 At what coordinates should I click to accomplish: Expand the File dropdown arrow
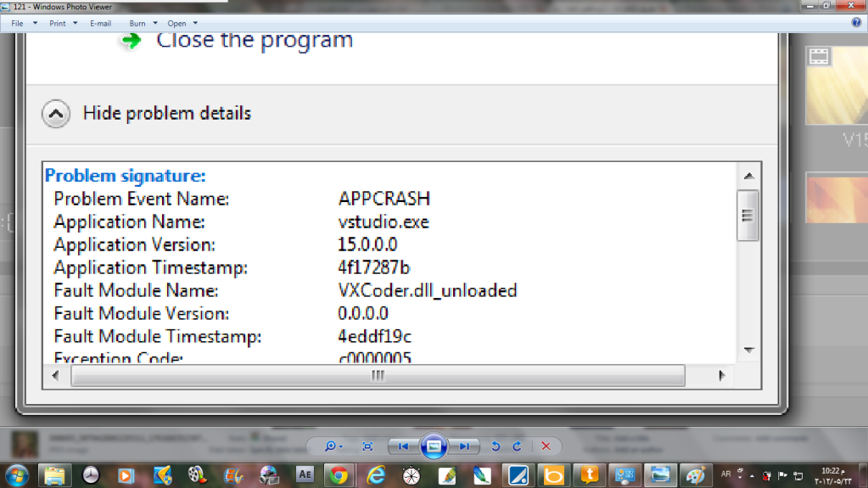[x=35, y=23]
